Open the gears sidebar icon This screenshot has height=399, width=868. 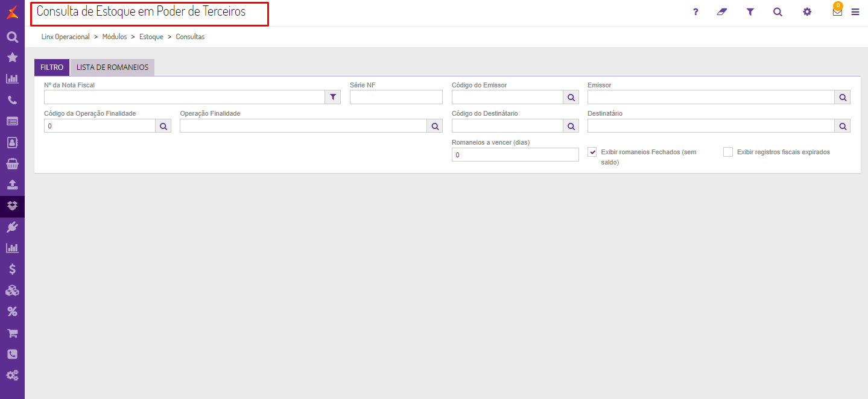coord(12,375)
